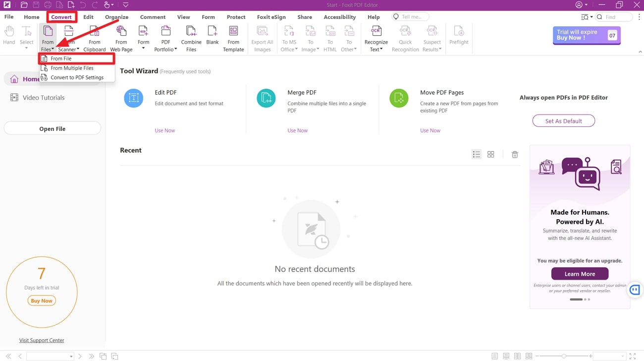
Task: Click the Learn More button
Action: coord(580,274)
